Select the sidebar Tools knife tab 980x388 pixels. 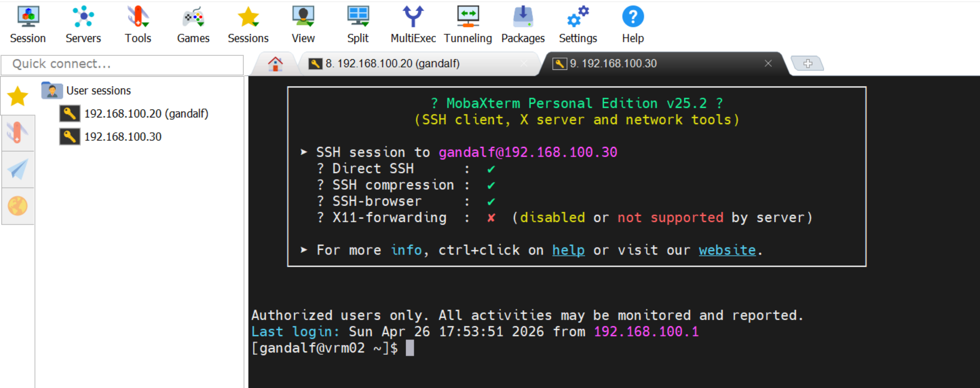click(17, 133)
